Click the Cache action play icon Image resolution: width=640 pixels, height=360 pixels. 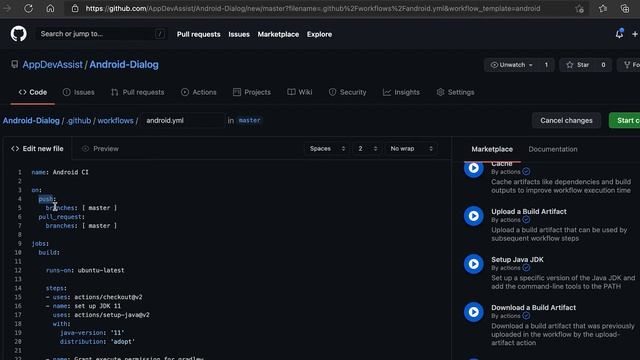[473, 168]
